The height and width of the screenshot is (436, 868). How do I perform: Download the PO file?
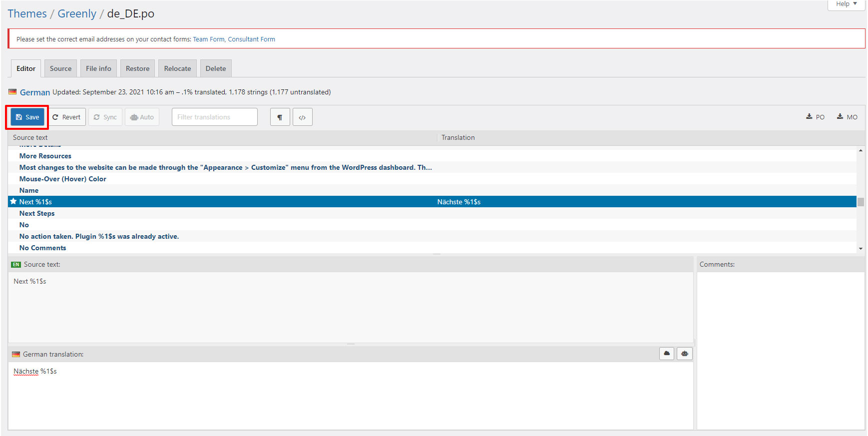tap(815, 117)
